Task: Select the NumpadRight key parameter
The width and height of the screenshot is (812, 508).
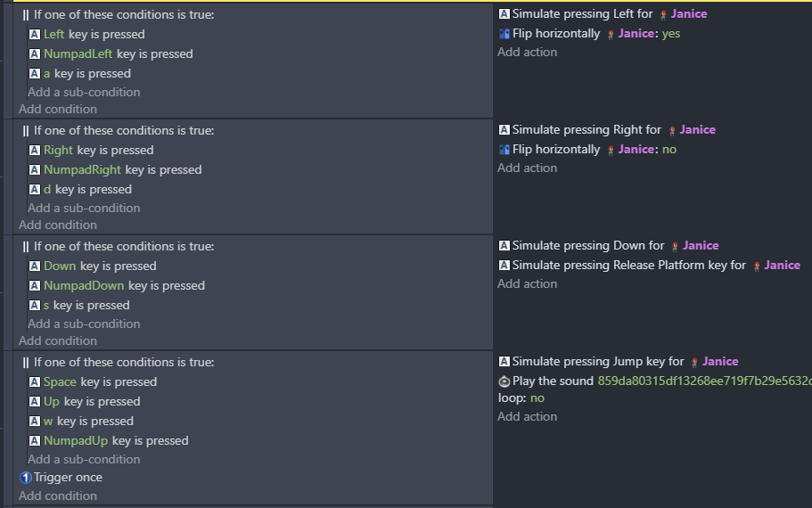Action: coord(83,170)
